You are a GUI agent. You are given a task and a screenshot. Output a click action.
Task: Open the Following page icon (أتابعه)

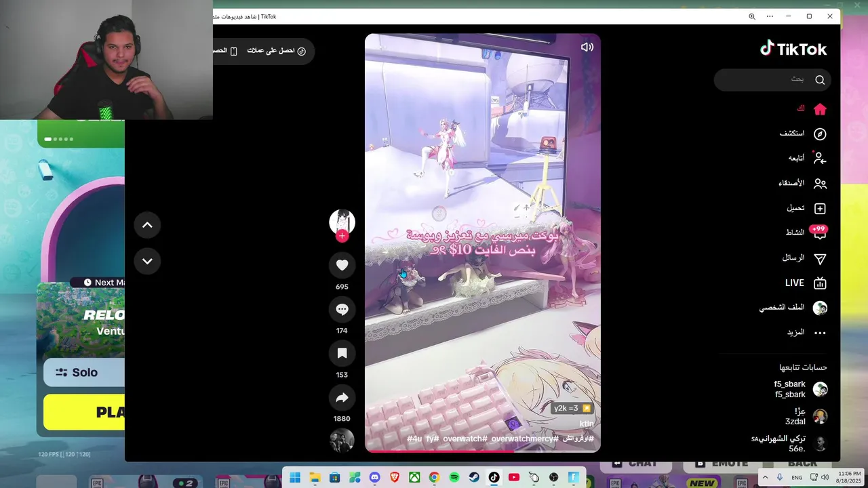point(820,159)
